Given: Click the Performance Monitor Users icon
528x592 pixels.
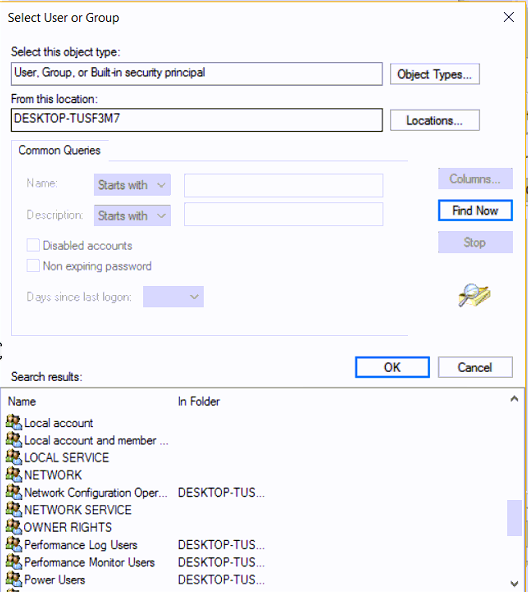Looking at the screenshot, I should click(14, 562).
